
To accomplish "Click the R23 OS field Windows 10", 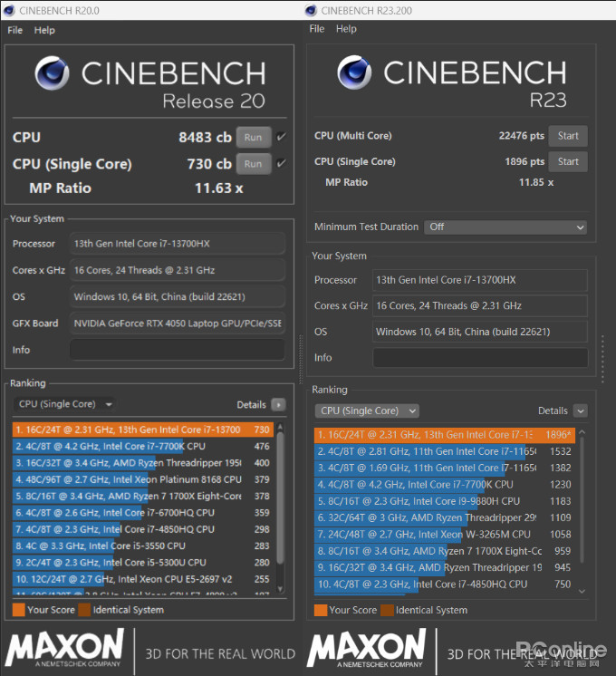I will point(480,332).
